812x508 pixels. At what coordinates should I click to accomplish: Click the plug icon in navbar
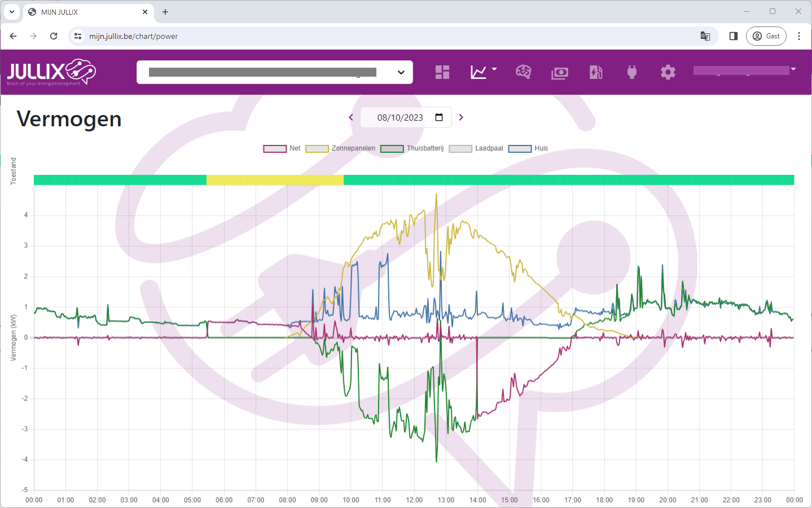tap(632, 72)
